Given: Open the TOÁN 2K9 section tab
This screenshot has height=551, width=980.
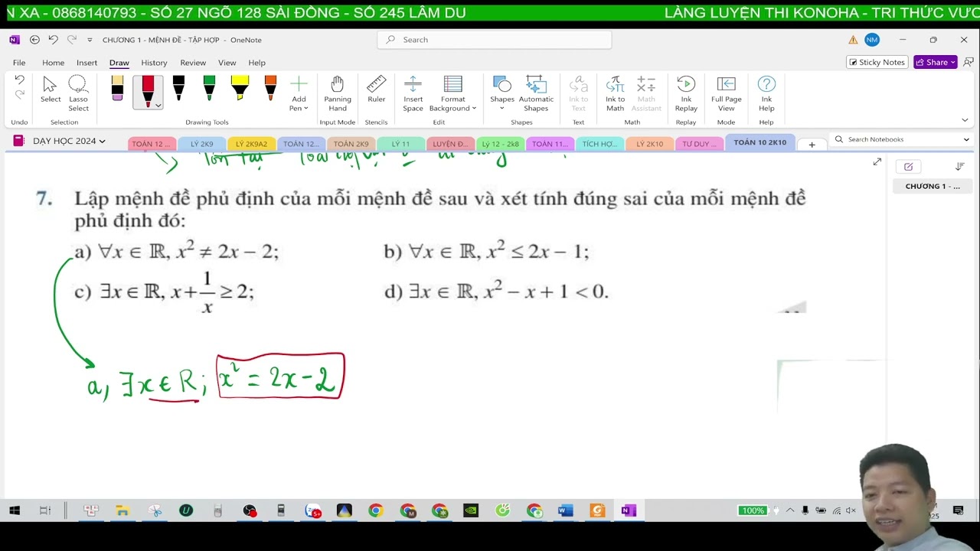Looking at the screenshot, I should tap(351, 144).
